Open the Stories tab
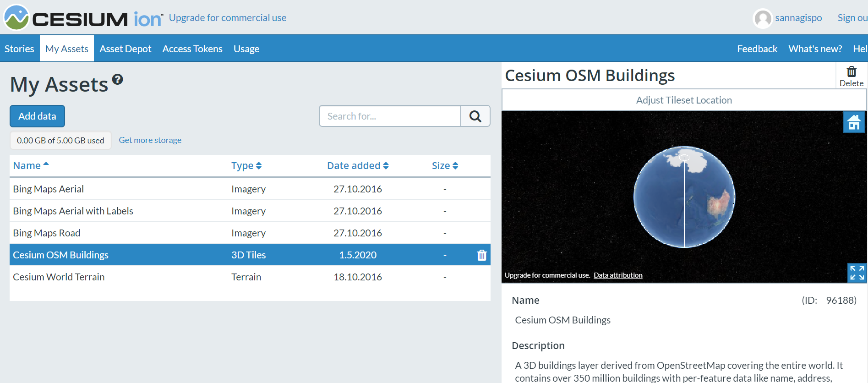This screenshot has height=383, width=868. tap(19, 49)
